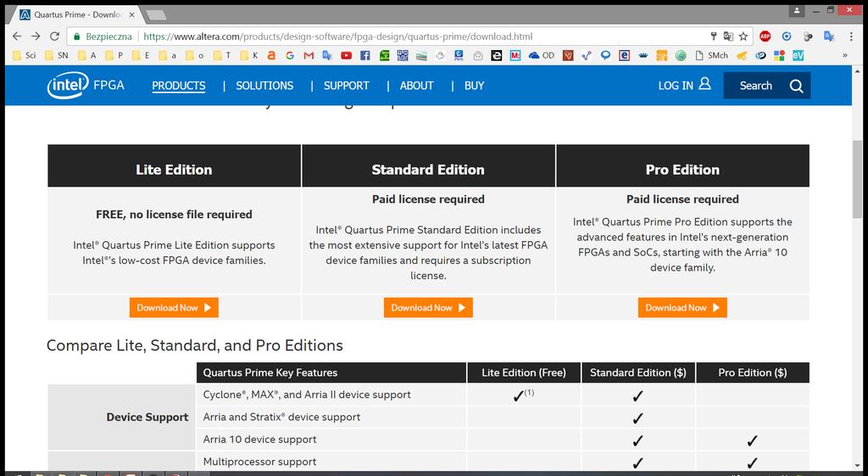Click 'Compare Lite, Standard, and Pro Editions' heading

(x=195, y=346)
